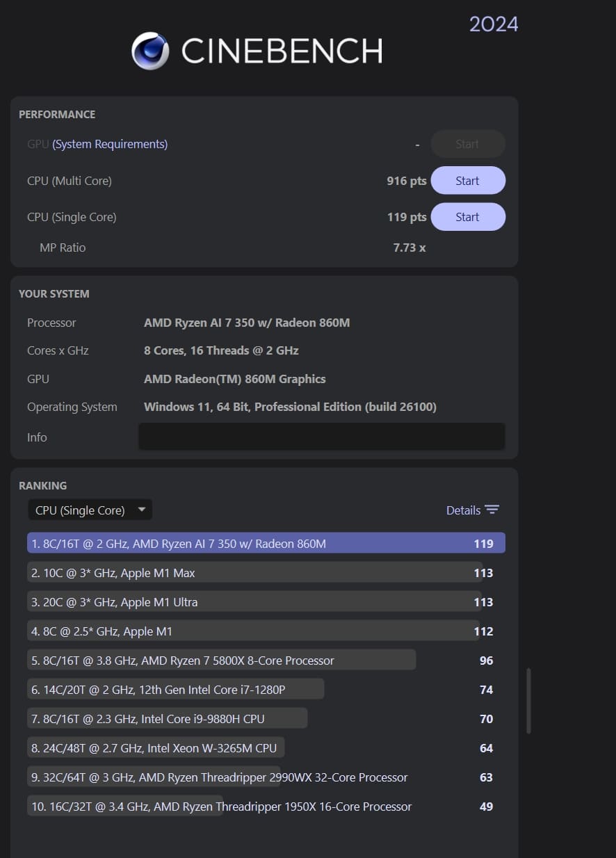Start the CPU (Multi Core) benchmark
Viewport: 616px width, 858px height.
point(467,181)
